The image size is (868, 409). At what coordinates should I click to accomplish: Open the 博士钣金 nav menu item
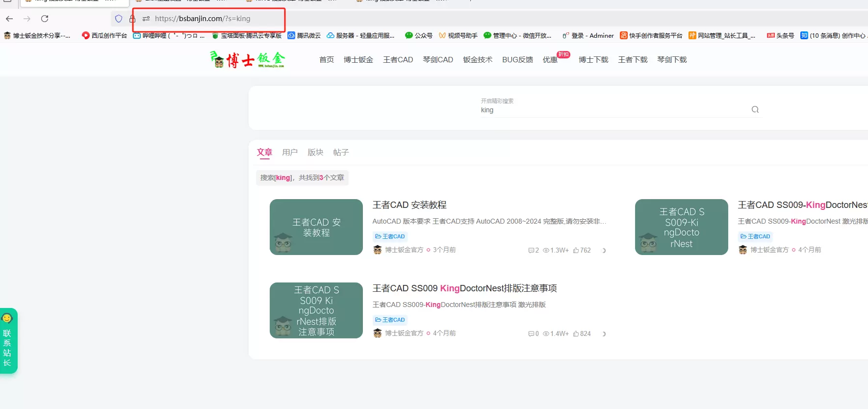click(358, 59)
